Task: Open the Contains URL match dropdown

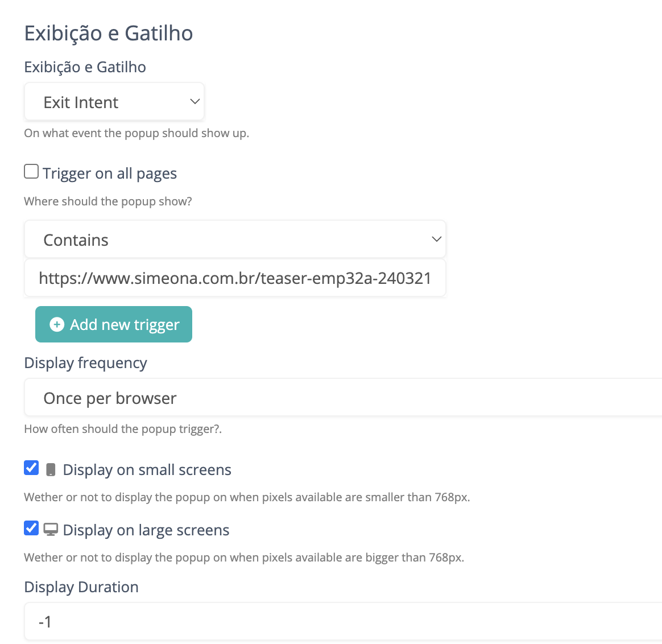Action: [235, 239]
